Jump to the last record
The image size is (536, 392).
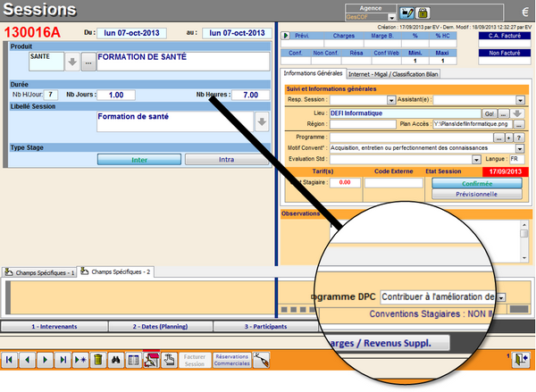(63, 360)
